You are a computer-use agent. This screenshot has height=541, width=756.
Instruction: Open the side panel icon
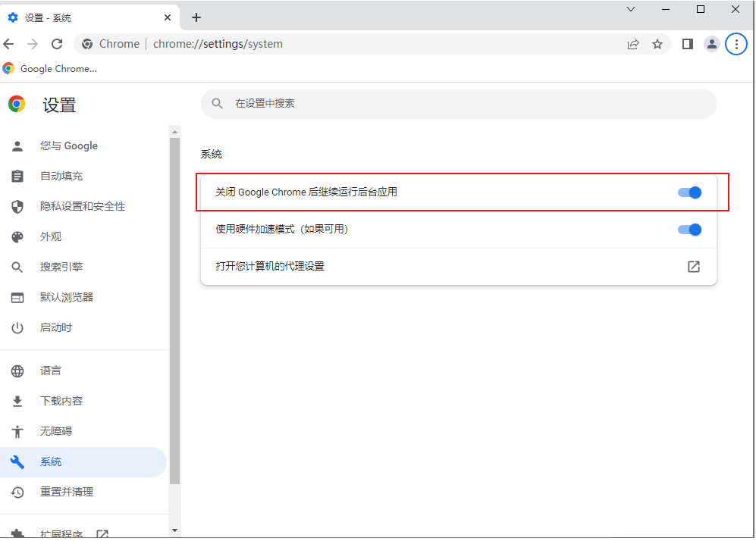pos(688,44)
